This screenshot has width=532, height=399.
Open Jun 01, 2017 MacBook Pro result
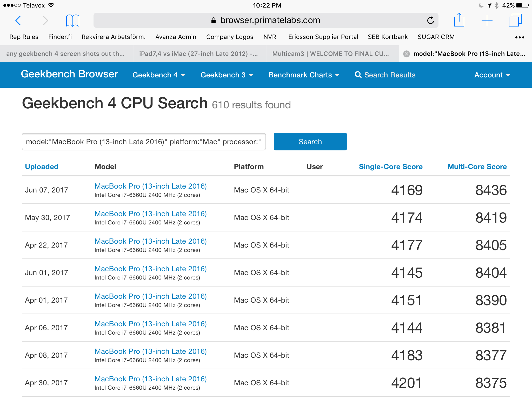click(151, 269)
